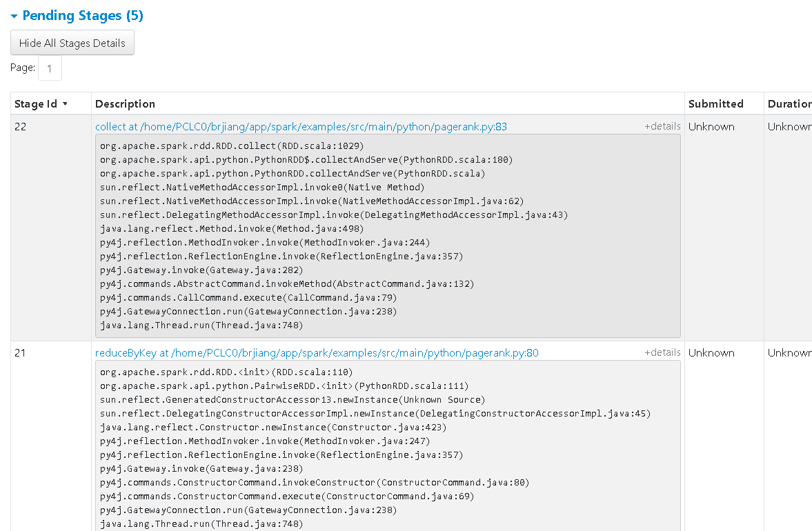Screen dimensions: 812x531
Task: Click the PythonRDD.scala:180 stack trace line
Action: pos(306,160)
